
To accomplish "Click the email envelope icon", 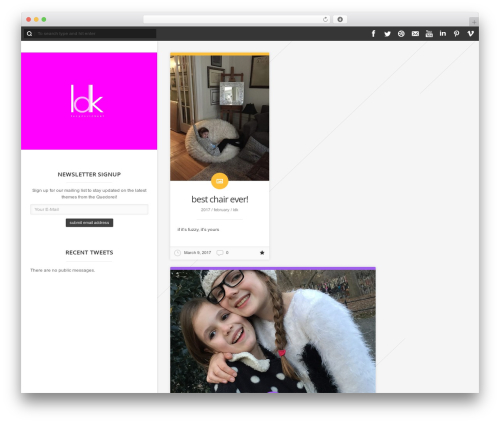I will click(415, 34).
